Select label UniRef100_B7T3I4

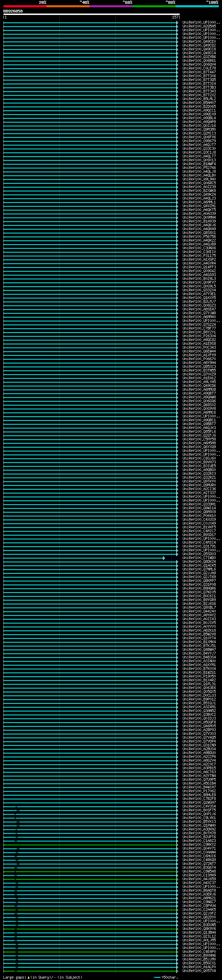199,83
